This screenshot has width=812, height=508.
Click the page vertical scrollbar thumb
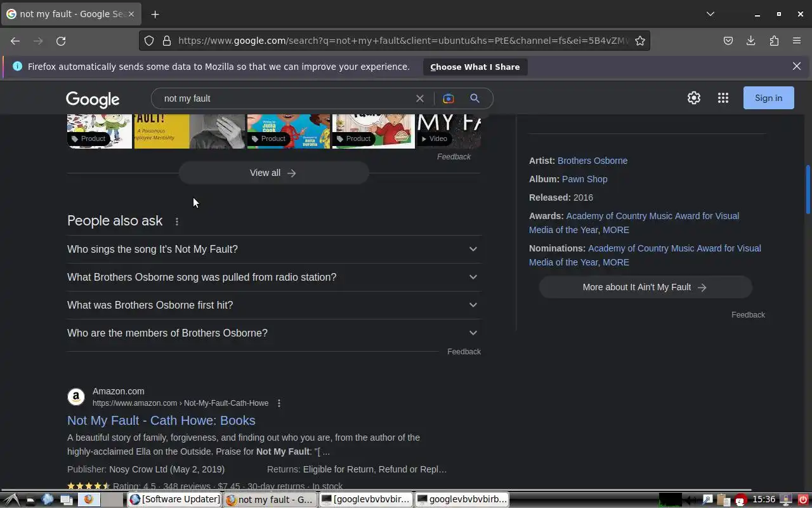pyautogui.click(x=808, y=189)
